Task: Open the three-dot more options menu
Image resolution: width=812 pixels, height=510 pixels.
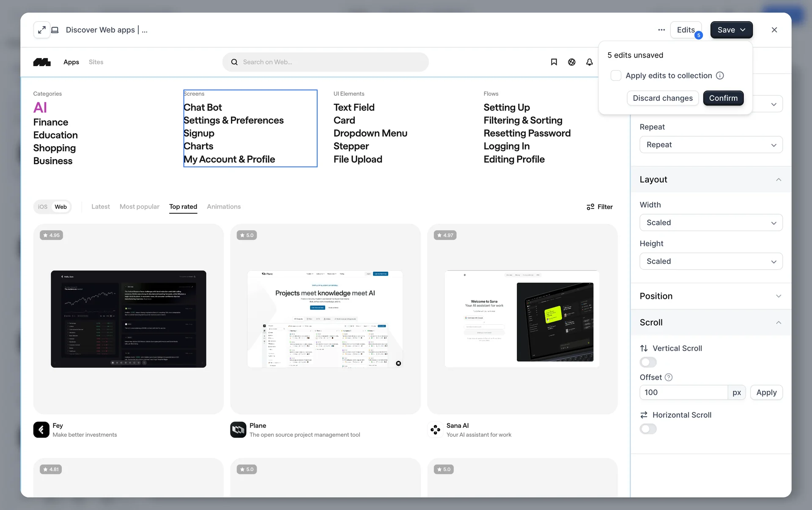Action: [661, 30]
